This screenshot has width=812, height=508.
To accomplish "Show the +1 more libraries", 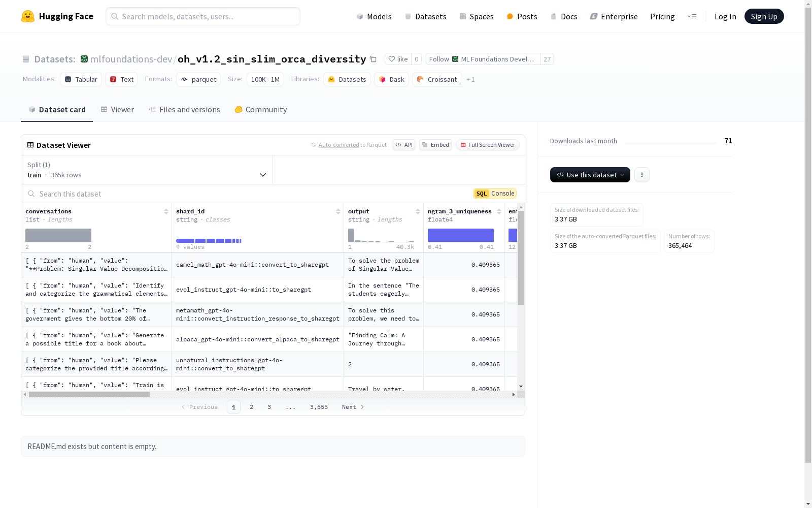I will coord(470,79).
